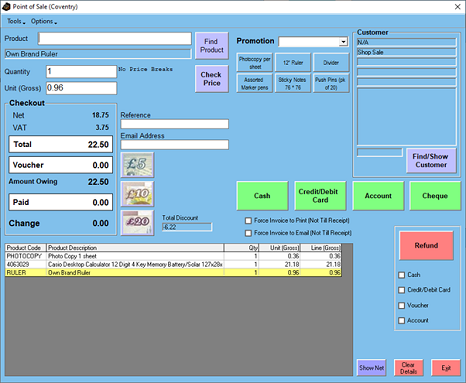Click the Line (Gross) column header
Viewport: 466px width, 383px height.
click(x=321, y=248)
